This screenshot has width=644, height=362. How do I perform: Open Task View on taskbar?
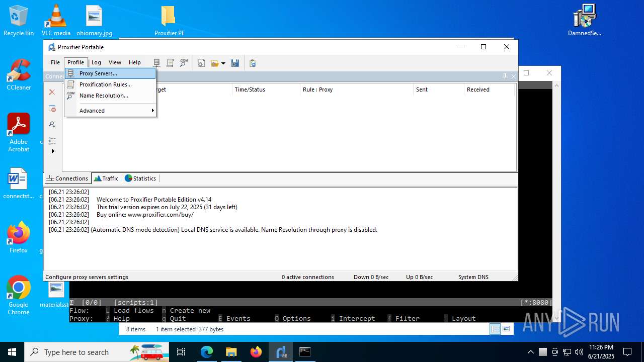(181, 352)
